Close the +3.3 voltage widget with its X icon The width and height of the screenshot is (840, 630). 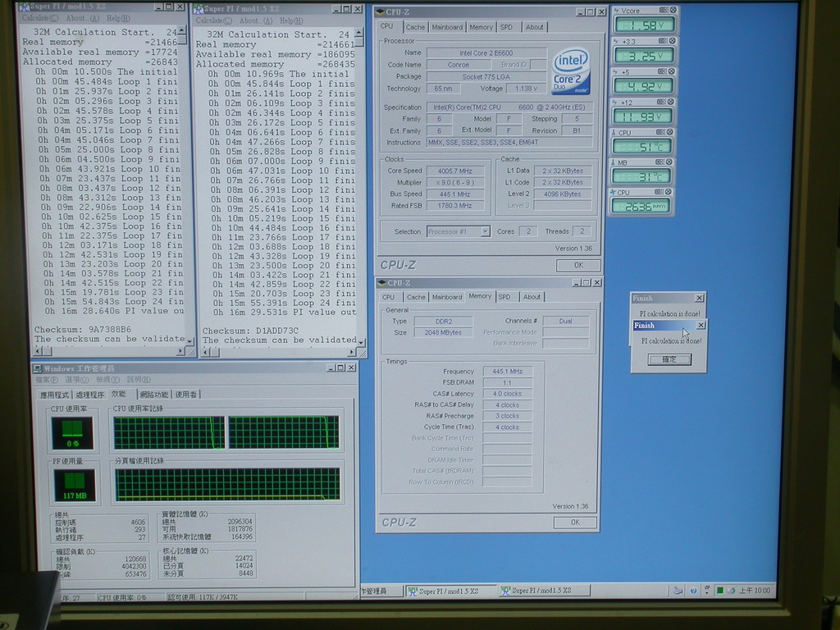672,41
